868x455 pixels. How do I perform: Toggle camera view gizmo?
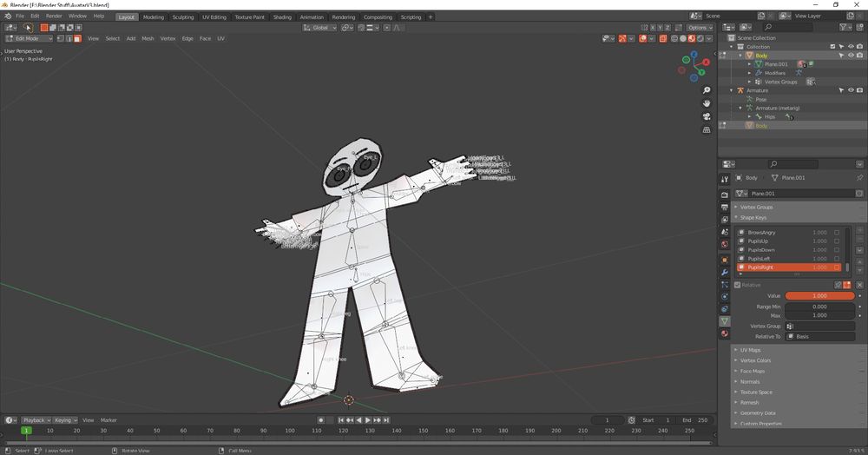[x=707, y=117]
